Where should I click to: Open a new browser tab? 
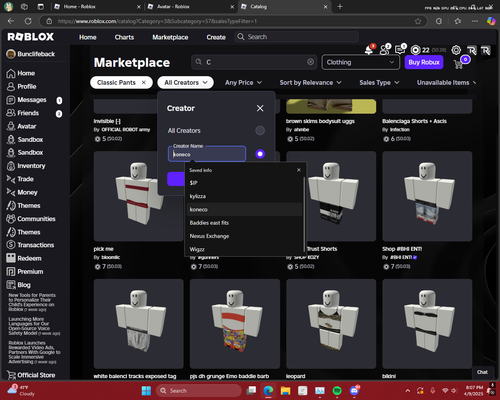[x=340, y=6]
